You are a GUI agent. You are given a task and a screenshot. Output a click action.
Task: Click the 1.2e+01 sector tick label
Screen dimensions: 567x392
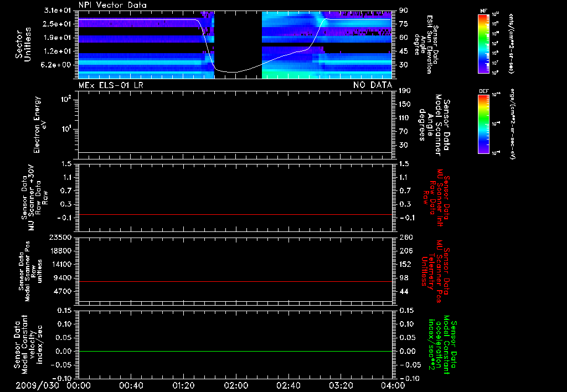57,51
